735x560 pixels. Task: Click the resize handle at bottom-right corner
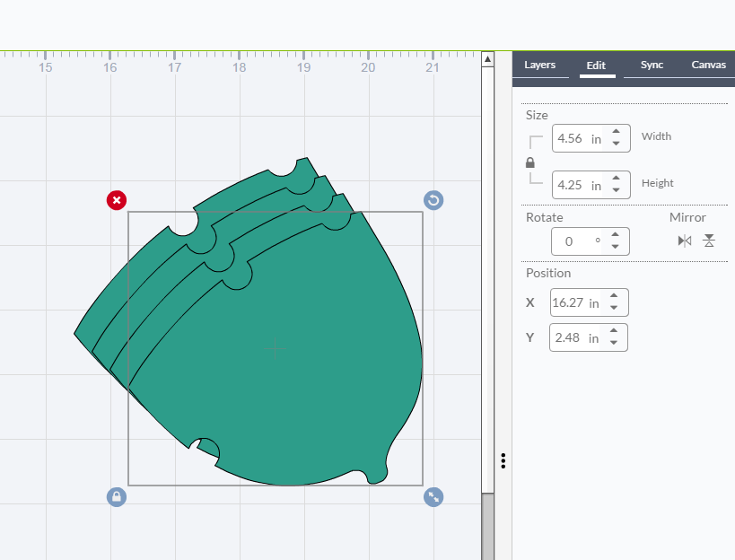pos(433,496)
